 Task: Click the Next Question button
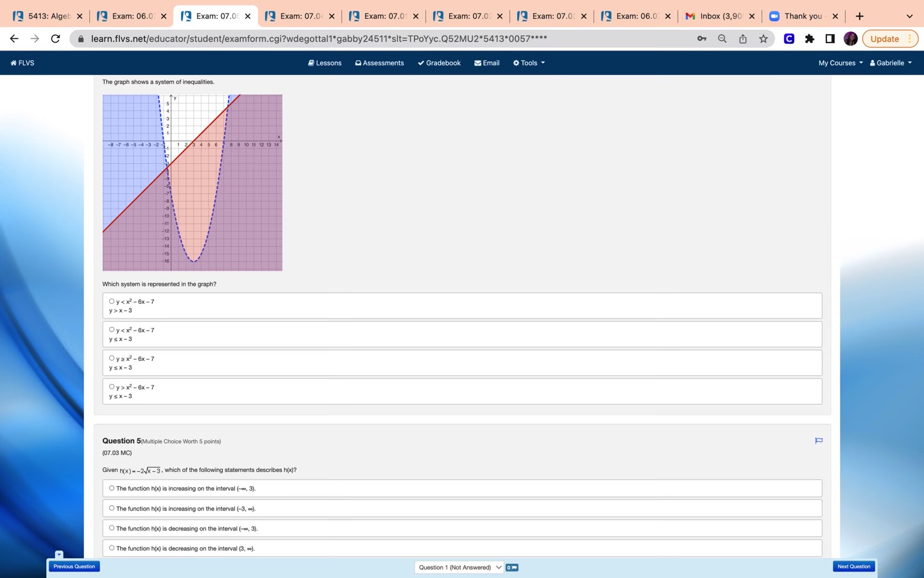click(854, 566)
